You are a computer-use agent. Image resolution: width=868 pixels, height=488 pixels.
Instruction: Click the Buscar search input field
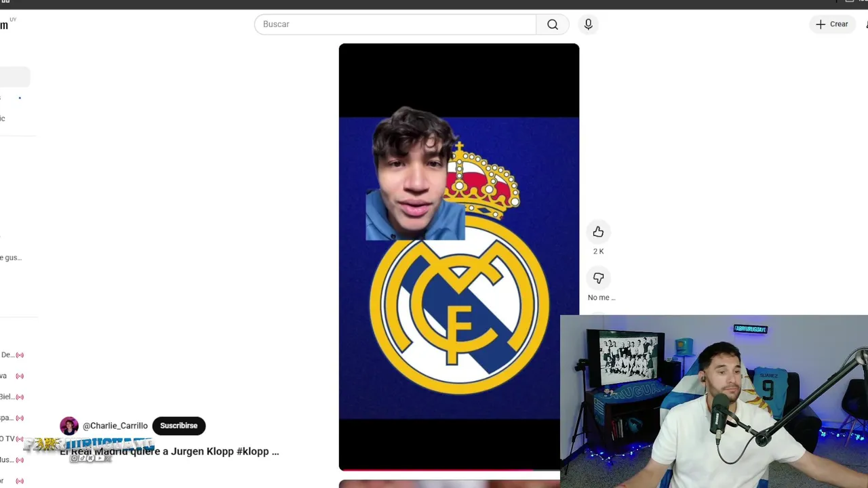[x=395, y=24]
